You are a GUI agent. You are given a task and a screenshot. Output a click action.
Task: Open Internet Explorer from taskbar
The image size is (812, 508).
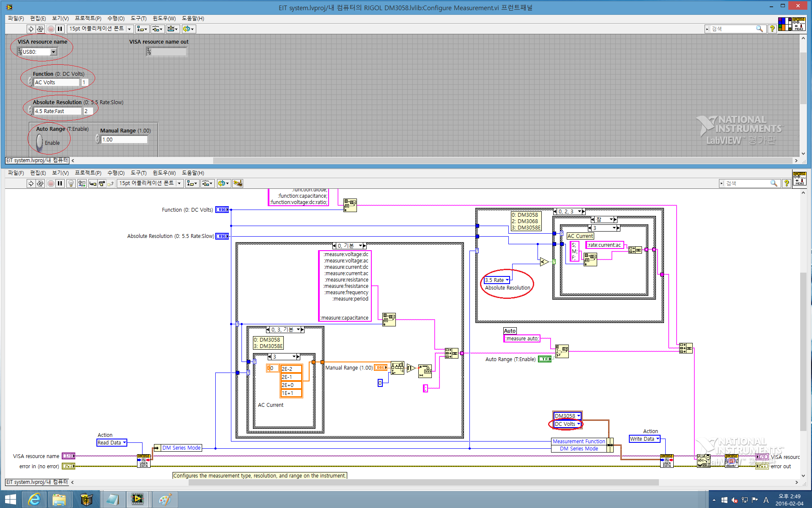click(34, 500)
